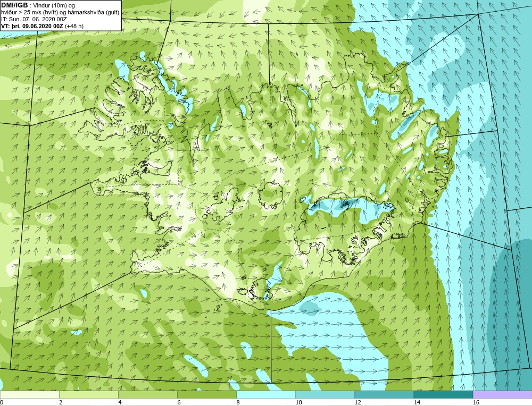Click the 12–14 m/s teal legend swatch
532x406 pixels.
click(384, 394)
